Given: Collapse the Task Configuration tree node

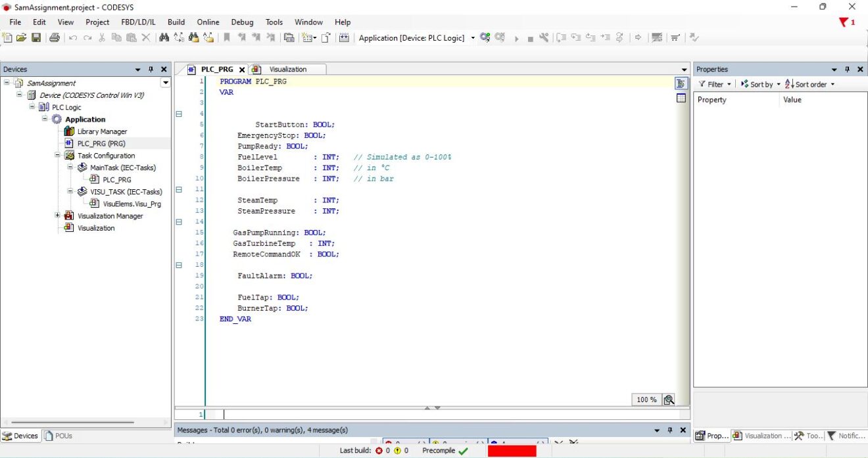Looking at the screenshot, I should point(57,155).
